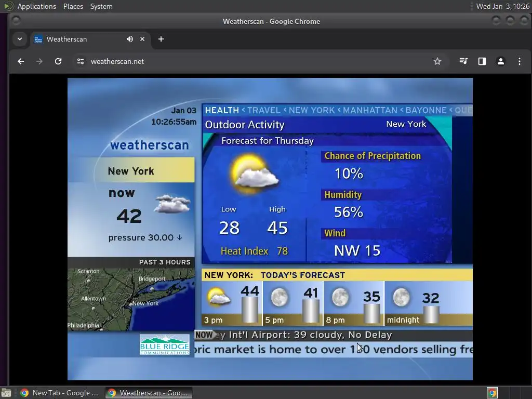The width and height of the screenshot is (532, 399).
Task: Click the Chance of Precipitation label
Action: tap(373, 156)
